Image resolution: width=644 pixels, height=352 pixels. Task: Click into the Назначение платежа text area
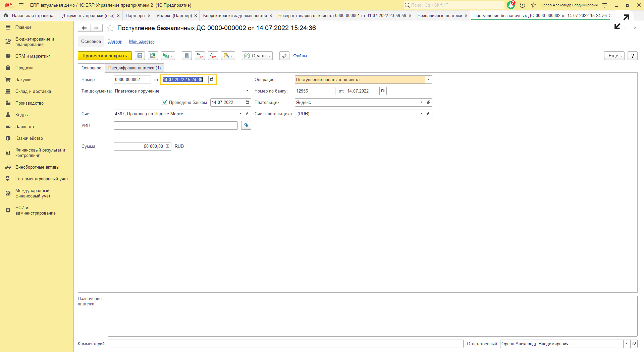pyautogui.click(x=372, y=316)
